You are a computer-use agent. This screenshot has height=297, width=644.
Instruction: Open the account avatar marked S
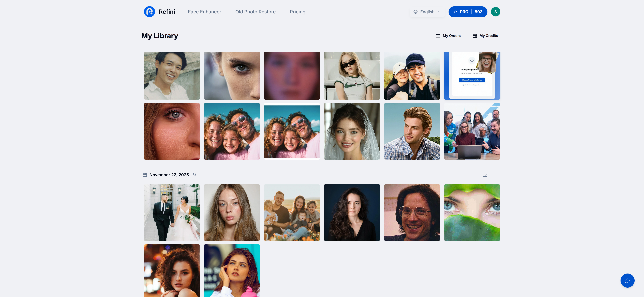495,12
